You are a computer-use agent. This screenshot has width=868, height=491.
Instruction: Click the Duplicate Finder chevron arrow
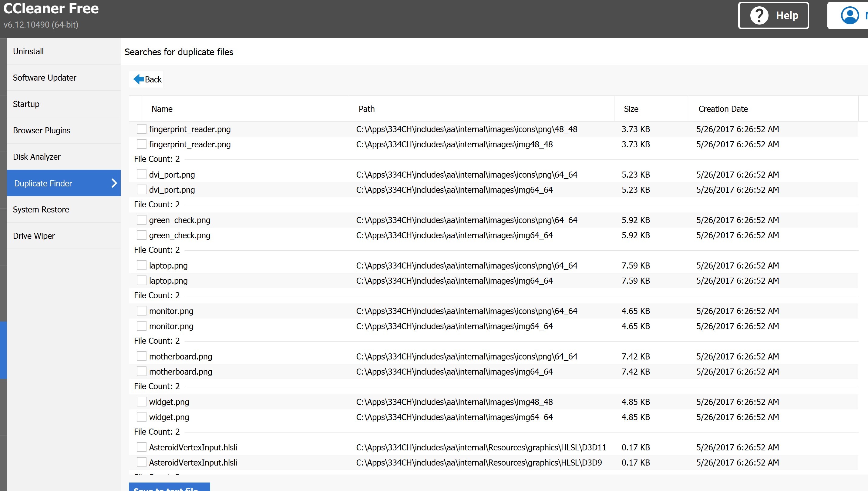(114, 183)
